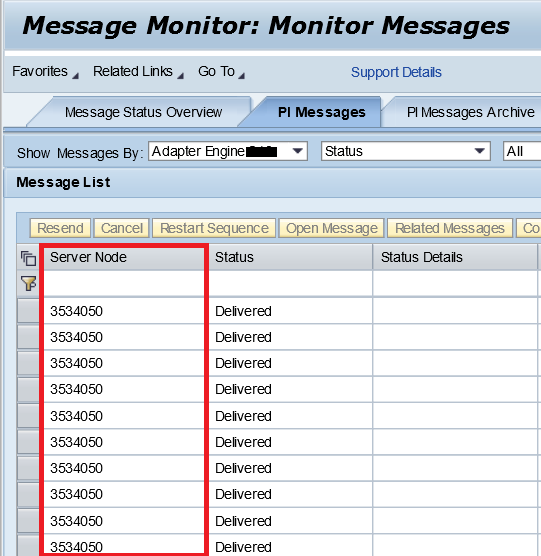
Task: Click the filter funnel icon
Action: pyautogui.click(x=28, y=284)
